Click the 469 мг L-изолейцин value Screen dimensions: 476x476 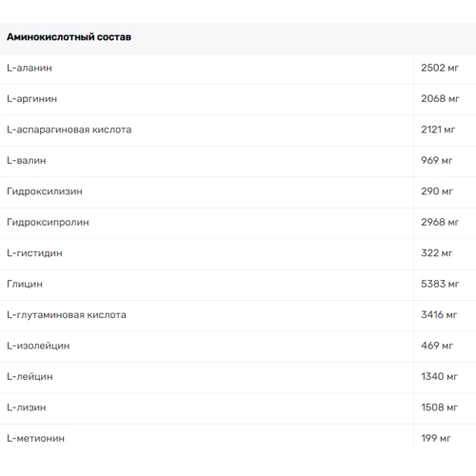pyautogui.click(x=437, y=346)
